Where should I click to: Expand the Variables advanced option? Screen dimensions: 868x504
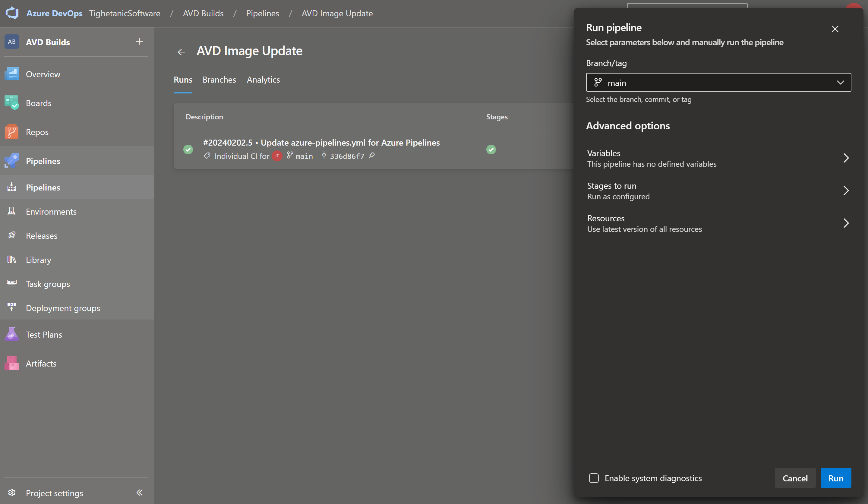[718, 158]
